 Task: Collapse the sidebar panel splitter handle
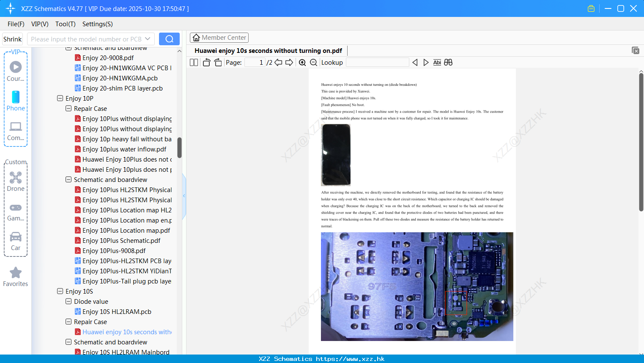click(x=184, y=196)
